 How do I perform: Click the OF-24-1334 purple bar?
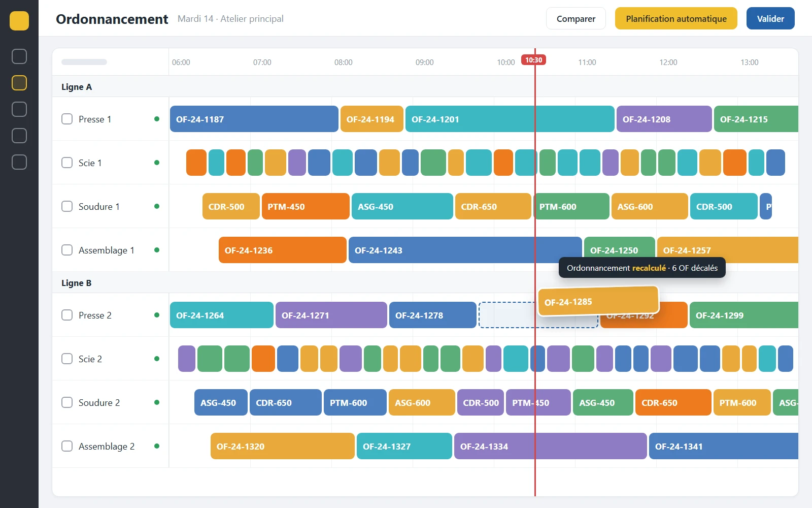click(551, 446)
